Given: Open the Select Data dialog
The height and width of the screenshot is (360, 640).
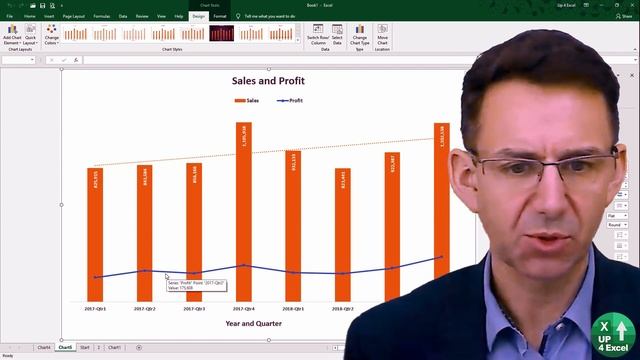Looking at the screenshot, I should click(x=337, y=35).
